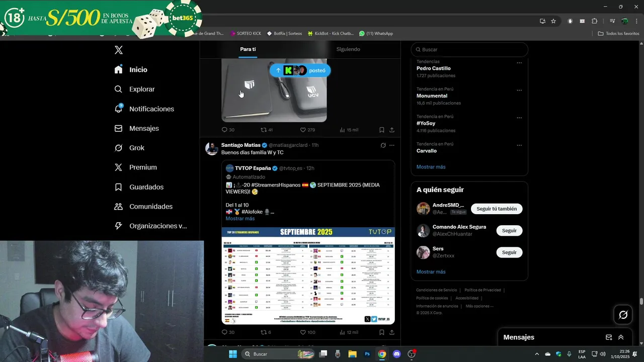Expand quoted tweet with Mostrar más

point(240,219)
